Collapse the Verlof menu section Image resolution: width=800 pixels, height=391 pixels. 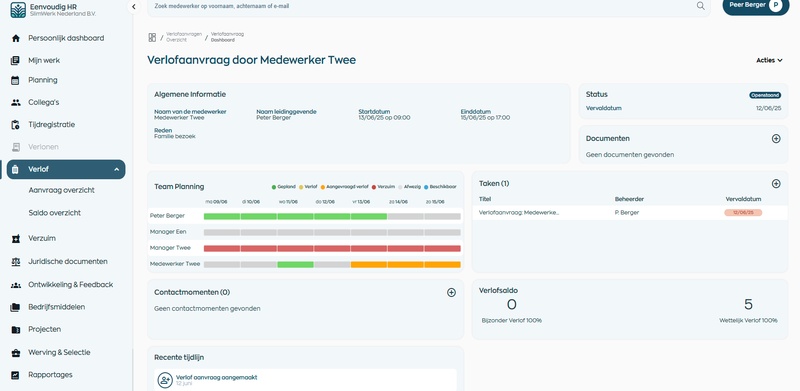117,169
